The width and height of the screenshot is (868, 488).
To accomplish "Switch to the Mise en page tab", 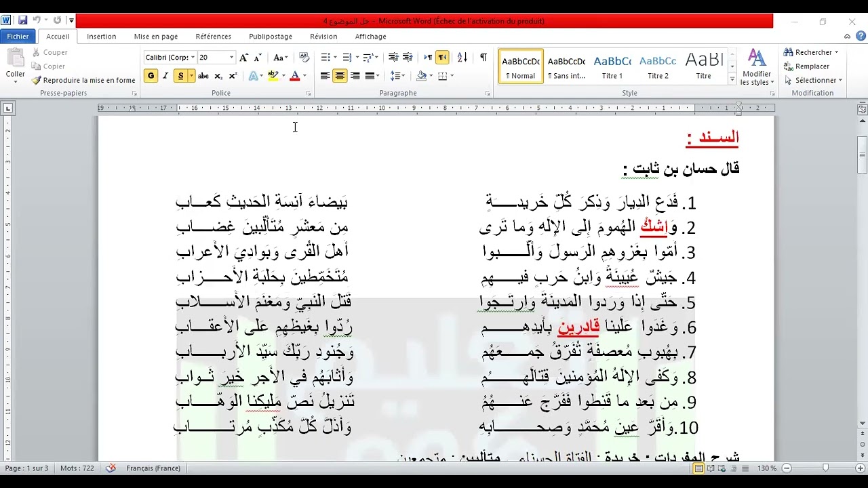I will point(156,37).
